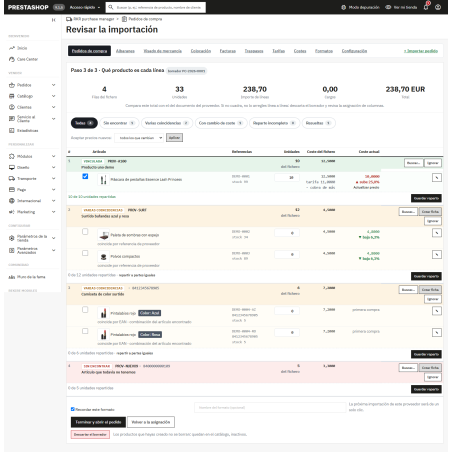452x452 pixels.
Task: Filter by Sin encontrar pill
Action: 119,123
